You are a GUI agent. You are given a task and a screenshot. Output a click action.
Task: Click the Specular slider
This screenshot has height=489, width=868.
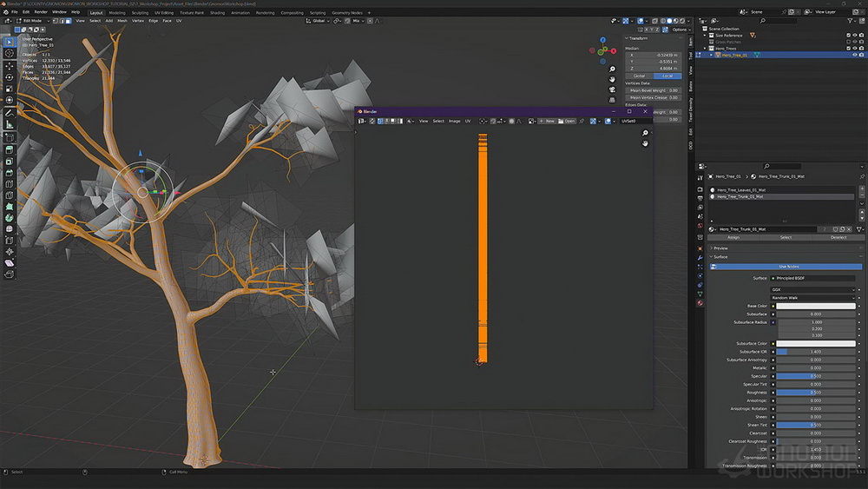(x=815, y=376)
